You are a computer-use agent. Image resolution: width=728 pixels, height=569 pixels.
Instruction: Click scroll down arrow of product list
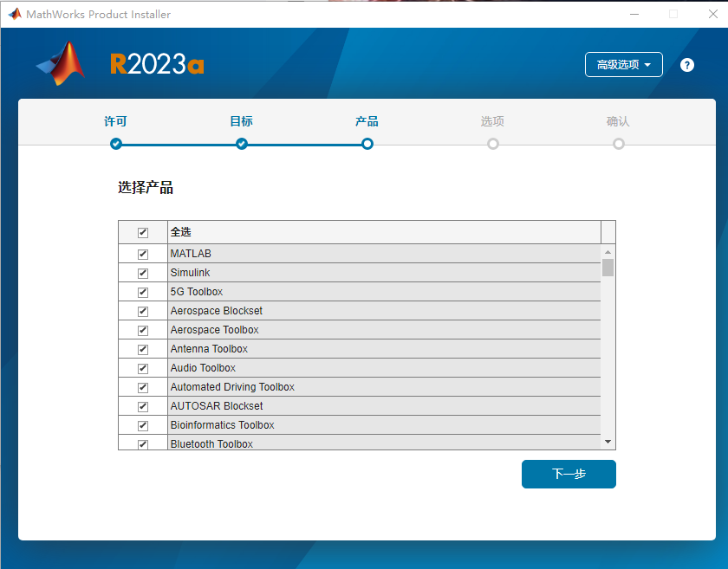click(x=608, y=442)
